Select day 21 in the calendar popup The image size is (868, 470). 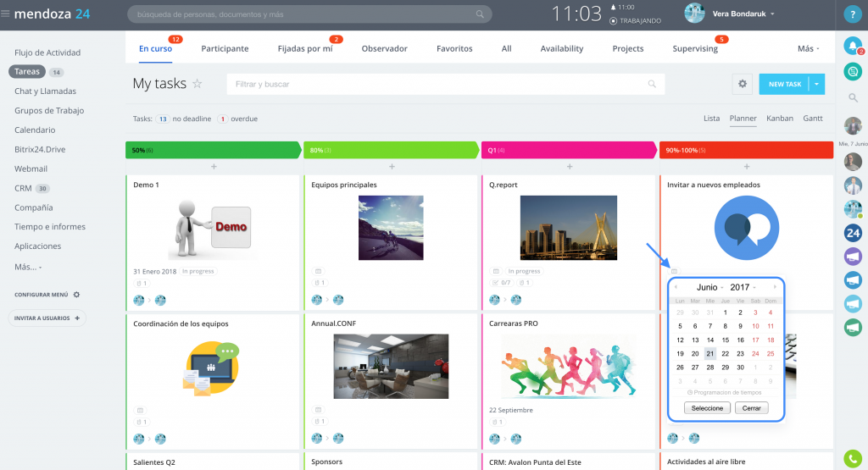click(x=710, y=353)
